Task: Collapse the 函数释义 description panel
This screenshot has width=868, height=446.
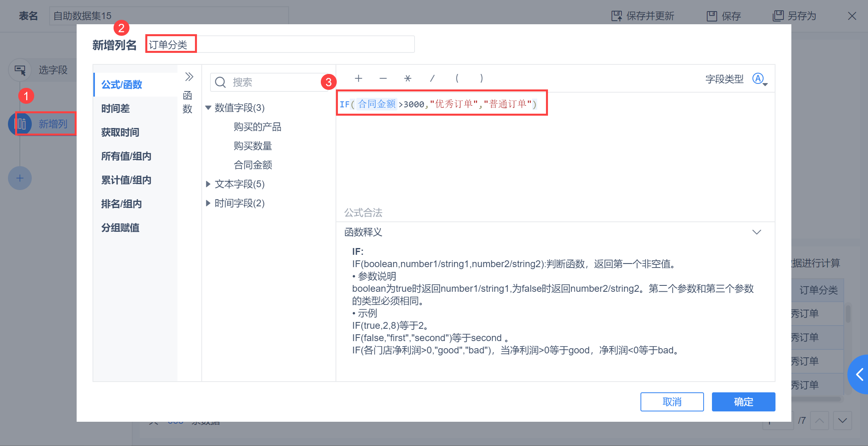Action: 757,232
